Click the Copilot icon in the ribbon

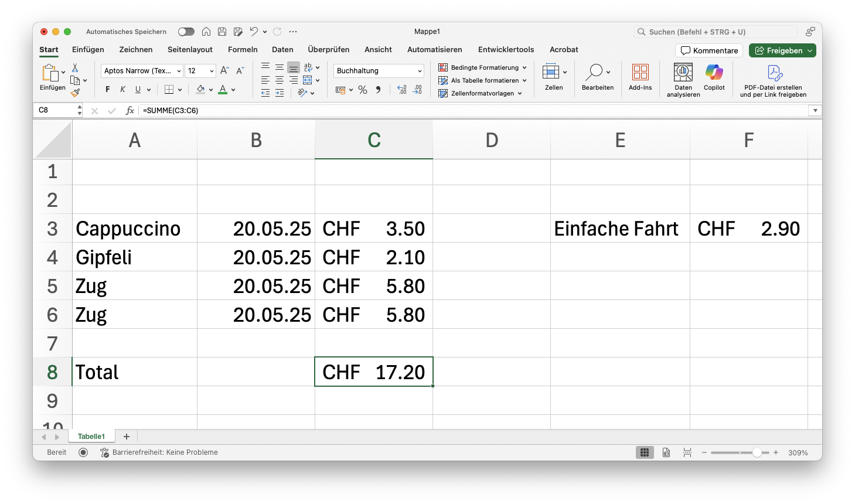714,73
